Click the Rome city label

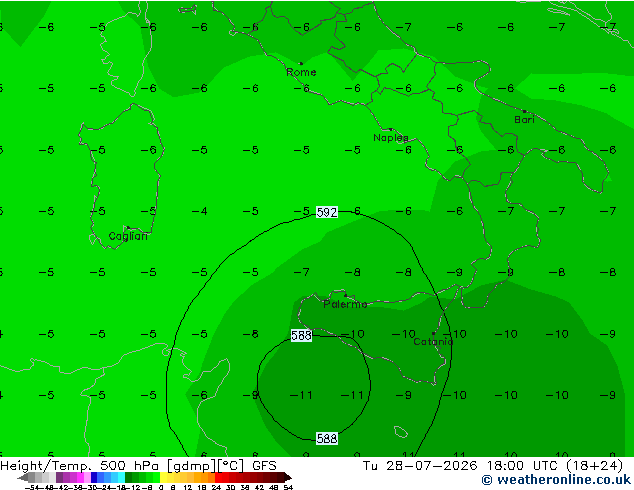click(x=301, y=72)
